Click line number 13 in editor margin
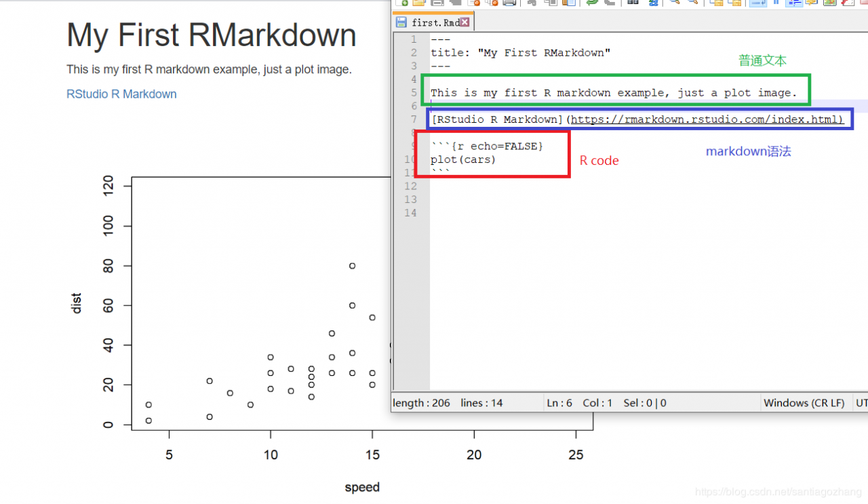The height and width of the screenshot is (504, 868). point(410,199)
